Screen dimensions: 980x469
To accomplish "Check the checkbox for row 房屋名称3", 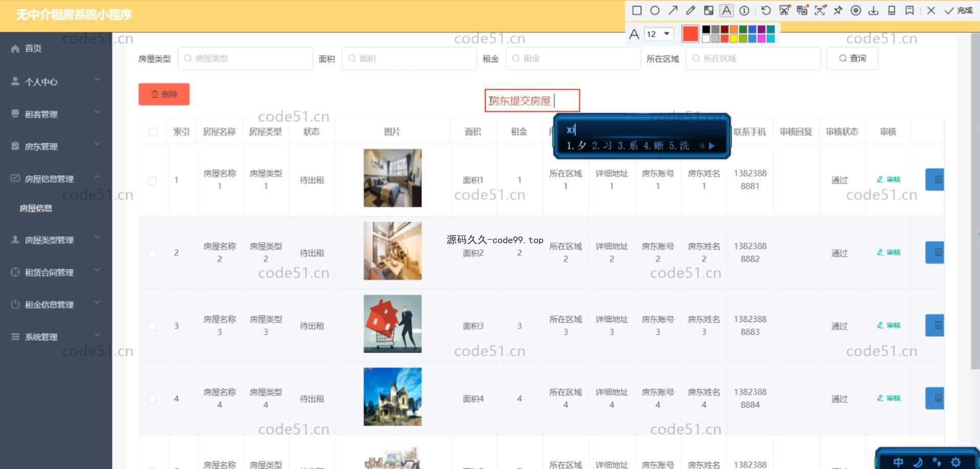I will coord(152,326).
